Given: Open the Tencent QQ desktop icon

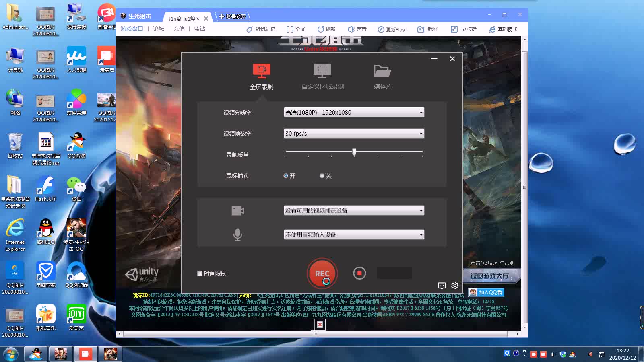Looking at the screenshot, I should click(x=45, y=232).
